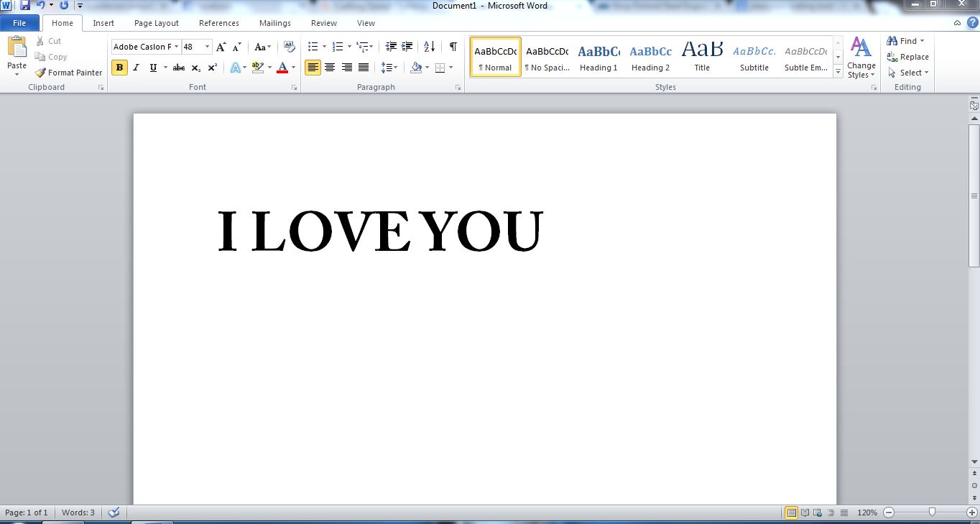980x524 pixels.
Task: Apply the No Spacing style
Action: [x=547, y=57]
